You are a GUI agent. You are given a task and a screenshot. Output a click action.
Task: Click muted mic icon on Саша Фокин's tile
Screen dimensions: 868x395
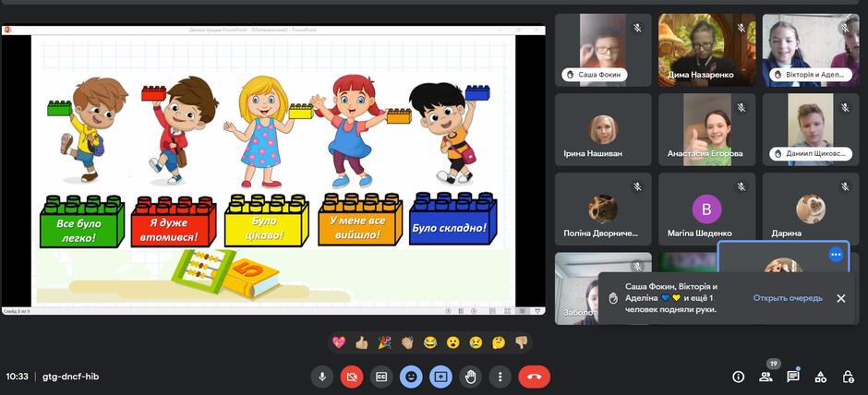pyautogui.click(x=637, y=28)
